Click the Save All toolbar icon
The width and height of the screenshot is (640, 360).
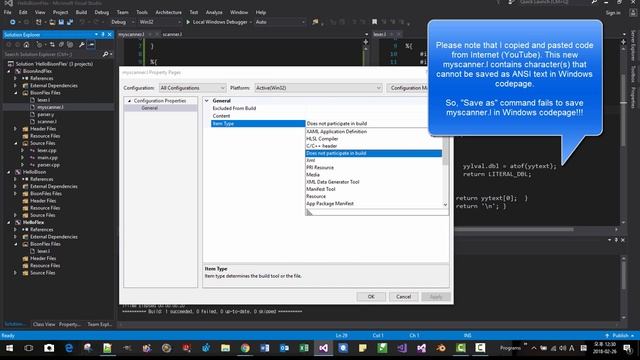70,22
